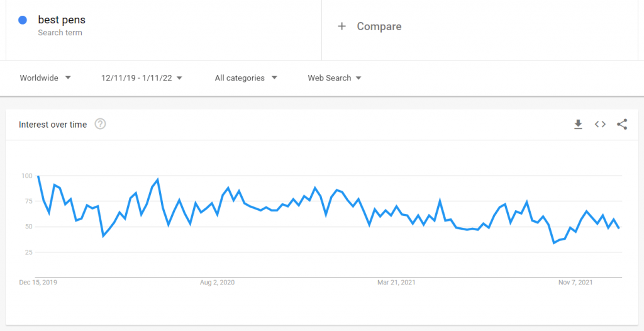
Task: Expand the All categories dropdown
Action: (246, 77)
